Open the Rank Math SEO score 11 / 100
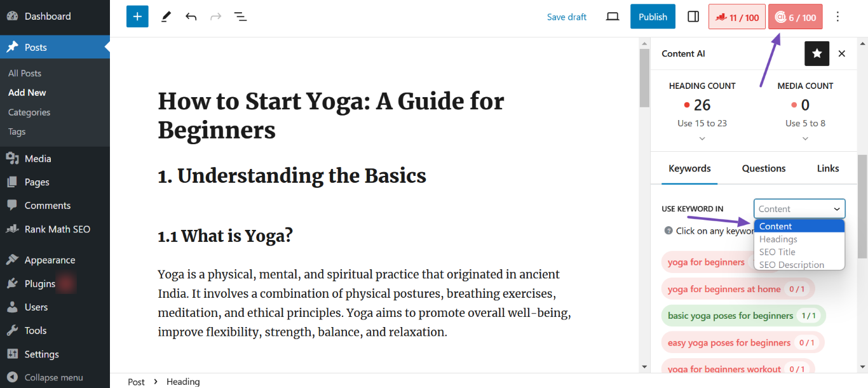 pos(737,17)
